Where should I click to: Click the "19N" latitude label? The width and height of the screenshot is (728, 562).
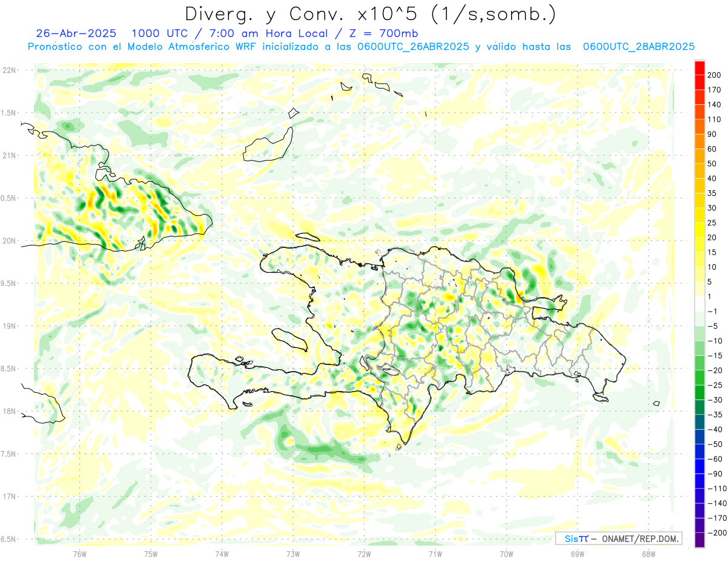8,326
